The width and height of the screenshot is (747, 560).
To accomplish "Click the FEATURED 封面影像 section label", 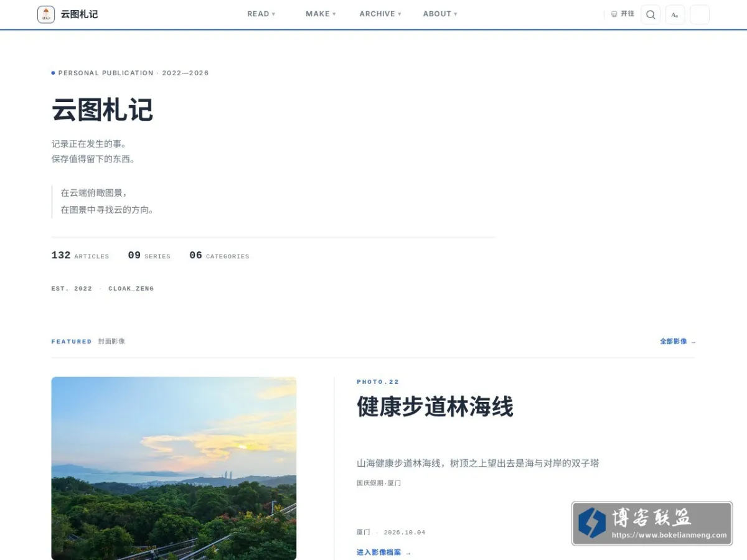I will point(88,342).
